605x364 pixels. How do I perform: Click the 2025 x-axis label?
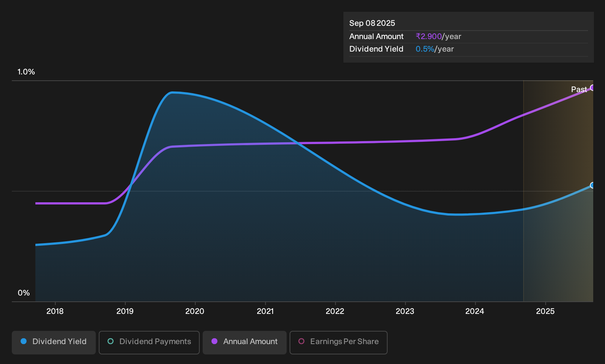pos(545,311)
